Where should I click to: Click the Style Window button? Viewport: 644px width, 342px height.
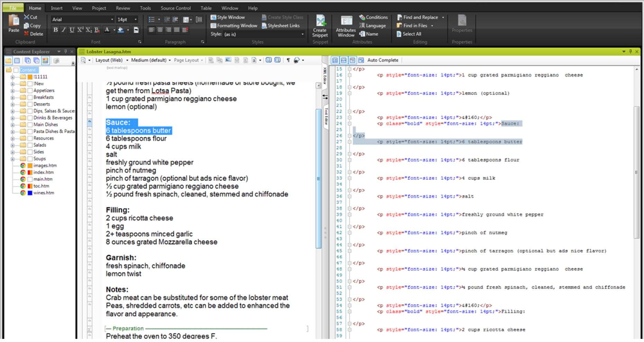(x=228, y=17)
